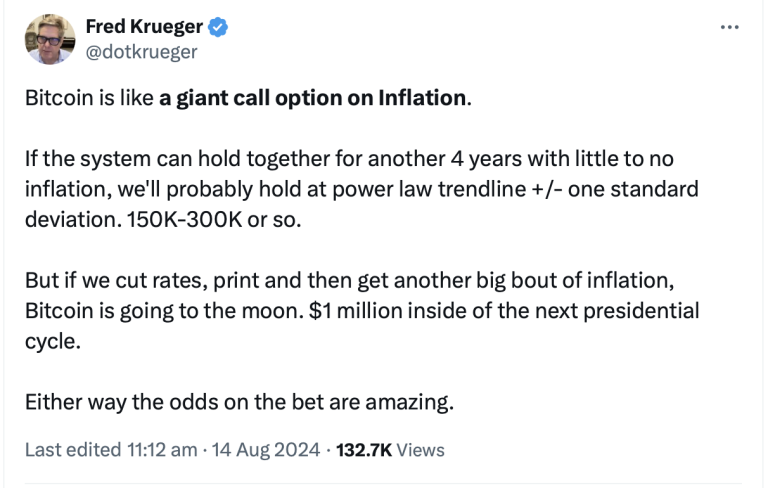Click the opening words Bitcoin is like
Viewport: 768px width, 488px height.
89,98
